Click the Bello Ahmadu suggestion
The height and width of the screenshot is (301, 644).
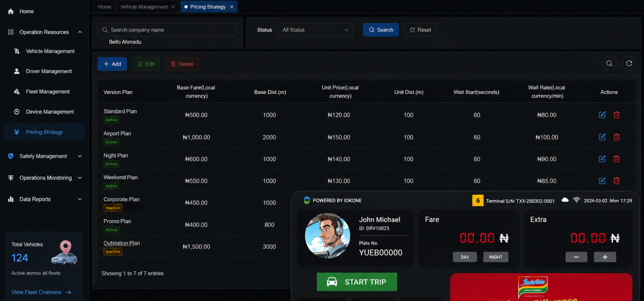coord(125,42)
